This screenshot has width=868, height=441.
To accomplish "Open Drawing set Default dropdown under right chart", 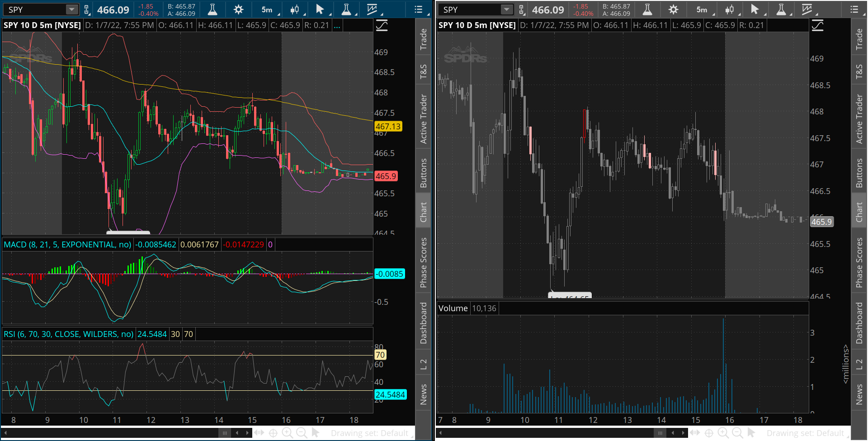I will pyautogui.click(x=808, y=433).
